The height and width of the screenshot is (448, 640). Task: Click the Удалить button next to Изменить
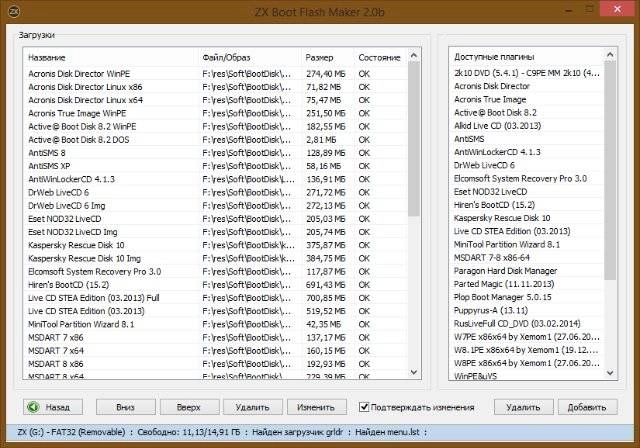coord(253,407)
